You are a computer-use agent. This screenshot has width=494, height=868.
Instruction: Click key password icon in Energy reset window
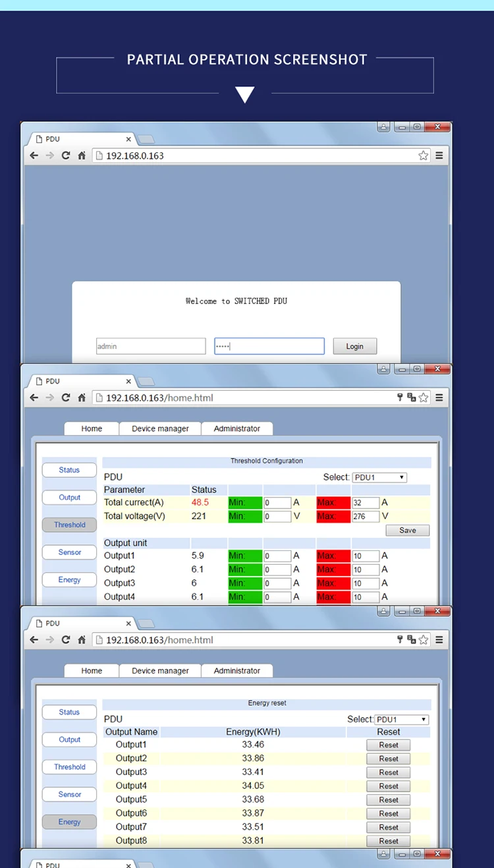click(x=399, y=640)
